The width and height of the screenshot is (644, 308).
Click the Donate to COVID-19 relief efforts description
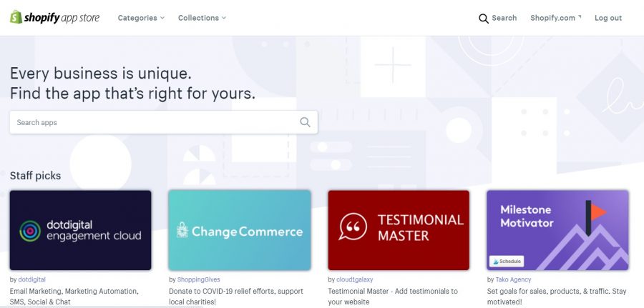236,297
